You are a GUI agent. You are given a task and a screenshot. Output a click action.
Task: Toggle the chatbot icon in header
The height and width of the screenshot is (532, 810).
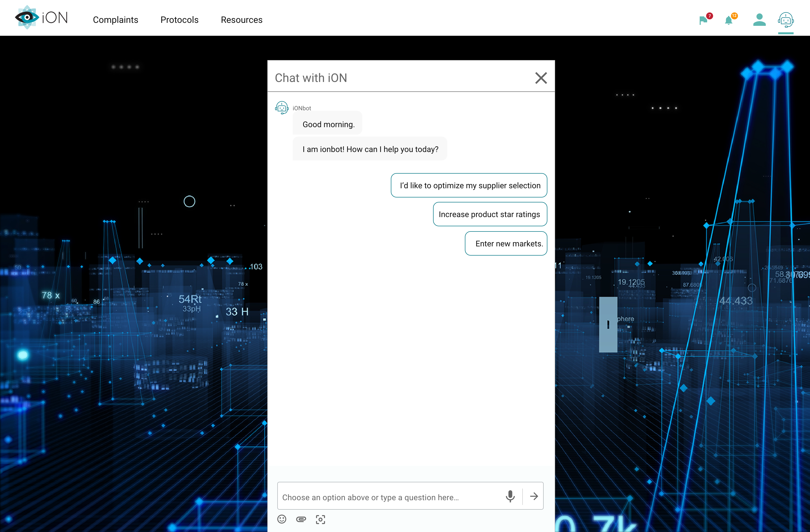pyautogui.click(x=785, y=20)
